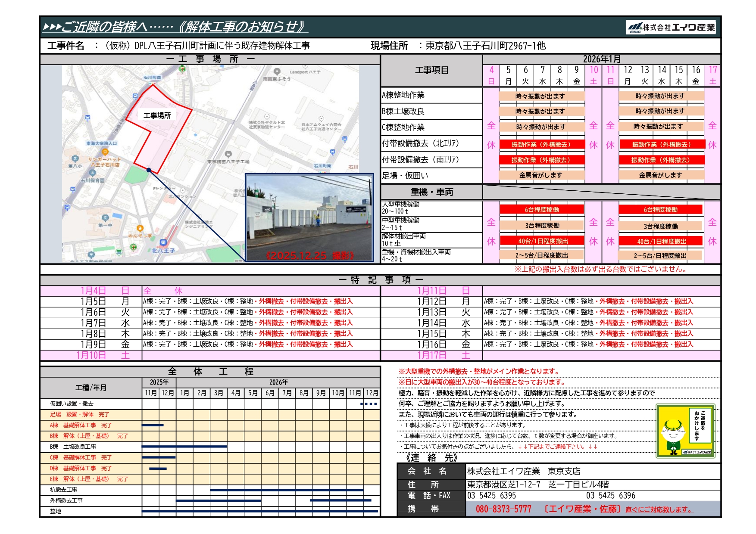This screenshot has width=756, height=534.
Task: Open the site photo dated 2025.12.25
Action: (309, 217)
